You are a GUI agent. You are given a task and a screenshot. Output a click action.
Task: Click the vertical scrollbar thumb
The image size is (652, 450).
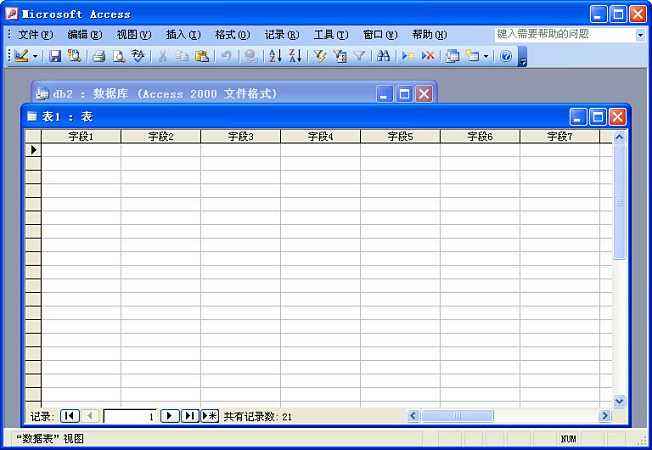[x=620, y=201]
